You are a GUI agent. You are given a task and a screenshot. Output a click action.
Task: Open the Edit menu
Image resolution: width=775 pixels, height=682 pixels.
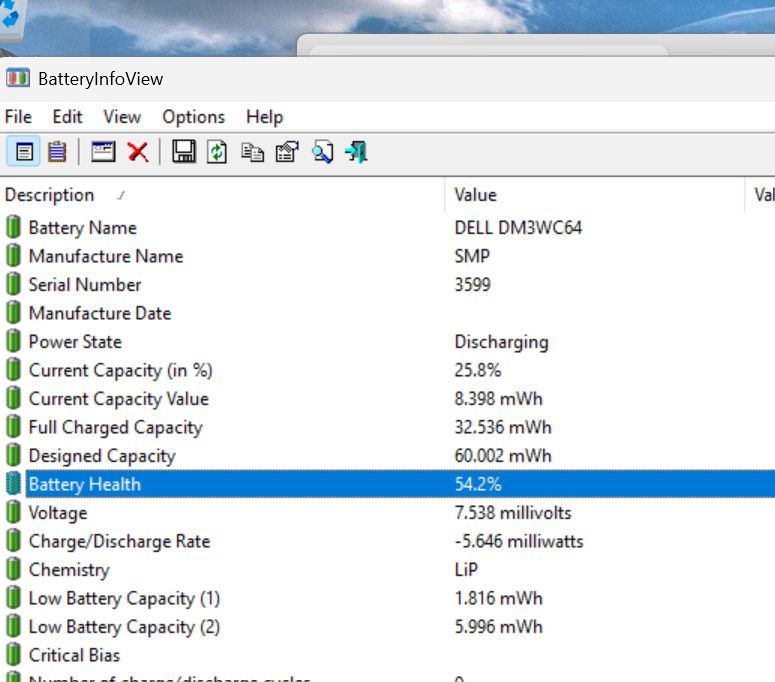coord(67,117)
